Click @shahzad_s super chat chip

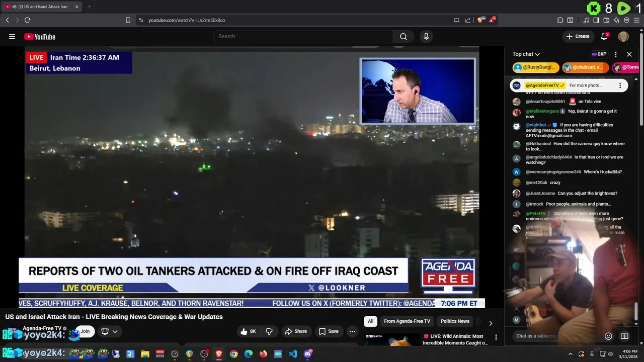(585, 67)
